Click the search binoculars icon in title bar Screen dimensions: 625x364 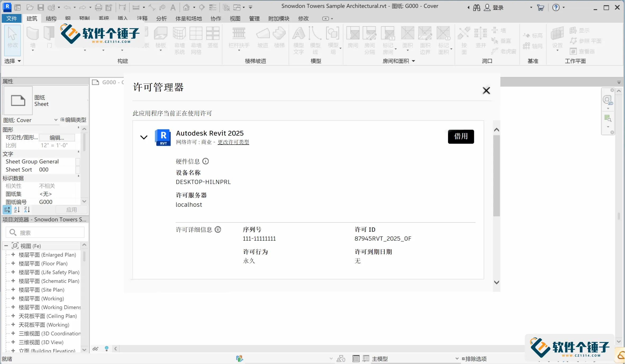pyautogui.click(x=477, y=8)
